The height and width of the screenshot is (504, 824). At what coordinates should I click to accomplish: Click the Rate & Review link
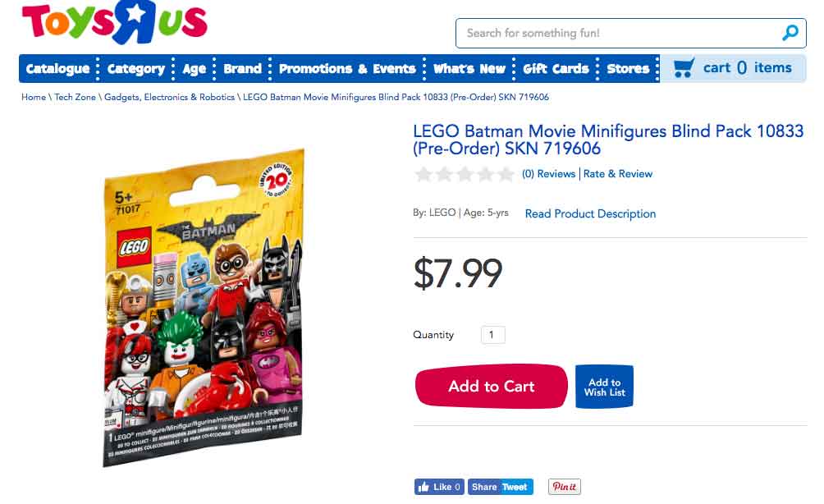tap(618, 174)
